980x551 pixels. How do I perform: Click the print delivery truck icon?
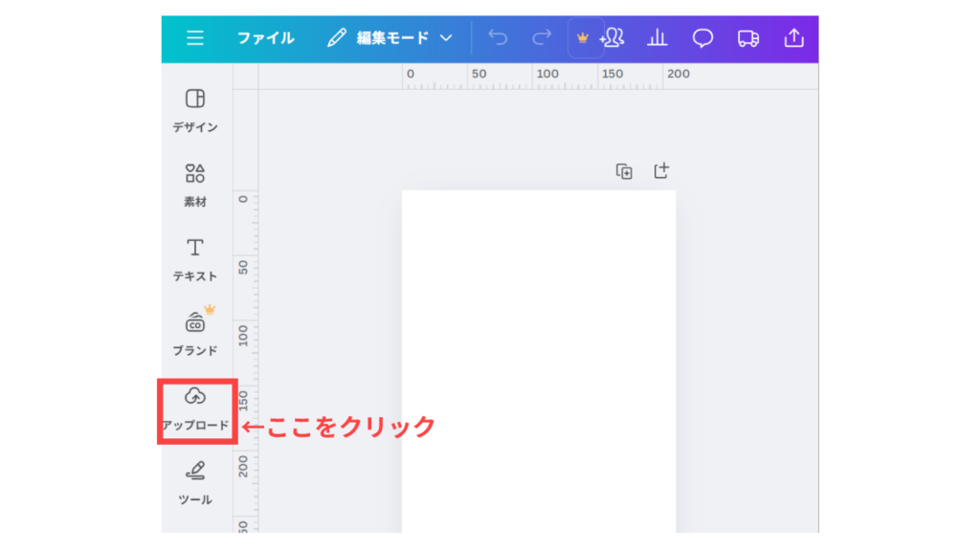[x=748, y=38]
